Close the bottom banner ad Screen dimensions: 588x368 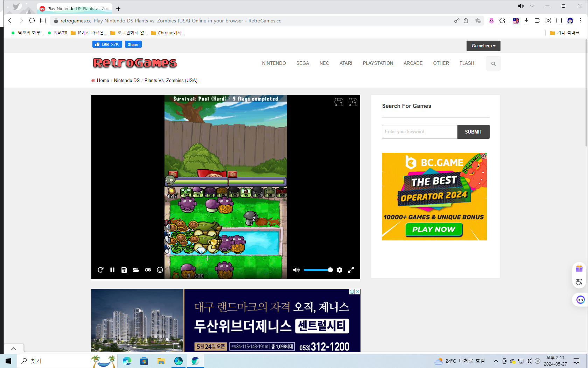(x=358, y=292)
